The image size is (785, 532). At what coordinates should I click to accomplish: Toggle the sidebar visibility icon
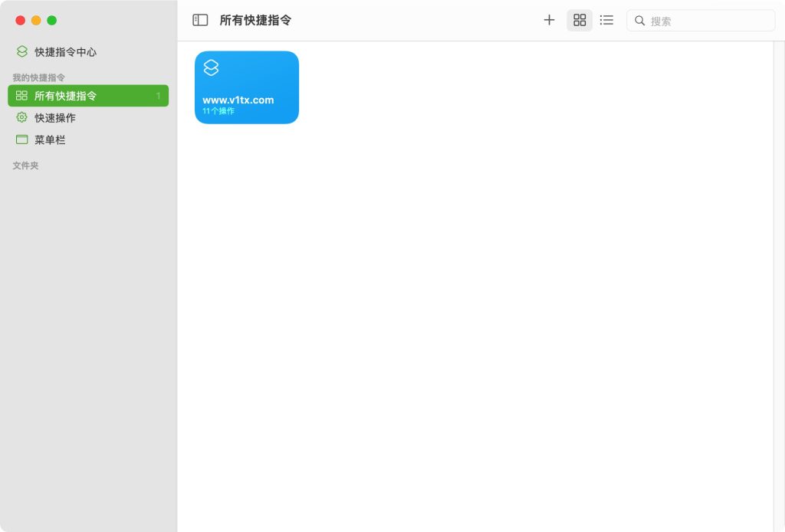click(200, 20)
